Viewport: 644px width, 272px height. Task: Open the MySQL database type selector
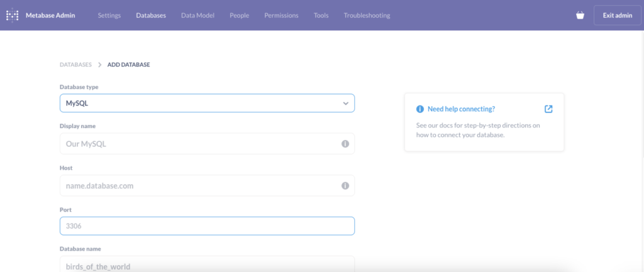(207, 104)
